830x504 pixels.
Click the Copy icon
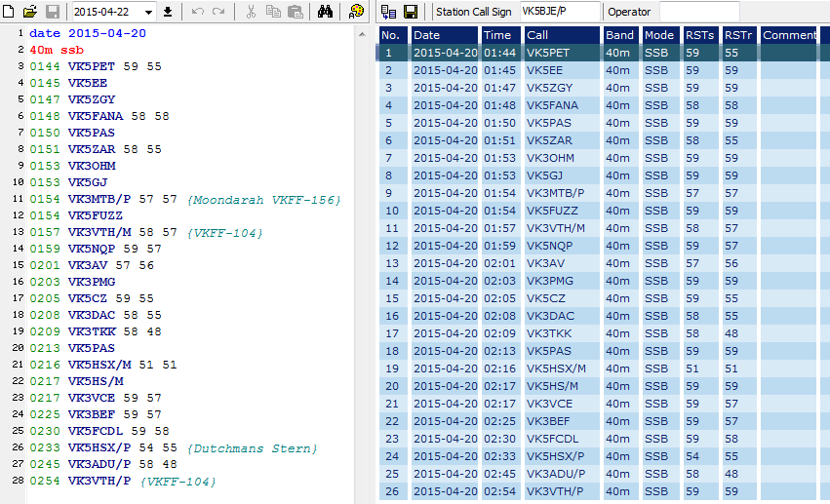pyautogui.click(x=271, y=12)
